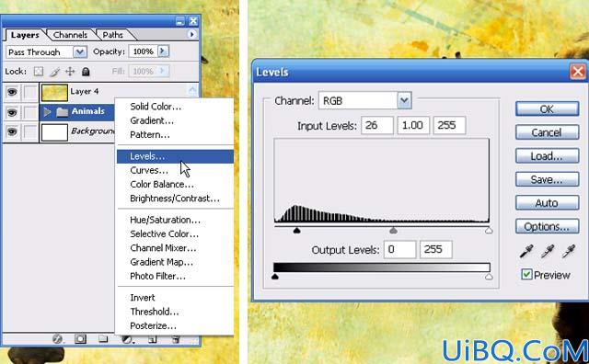
Task: Choose Hue/Saturation... from the menu
Action: (x=175, y=220)
